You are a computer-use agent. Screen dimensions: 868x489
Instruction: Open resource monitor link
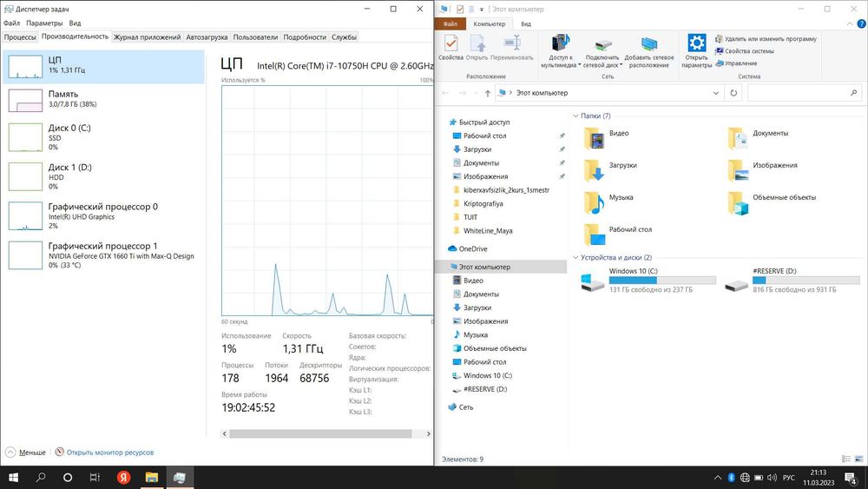105,453
